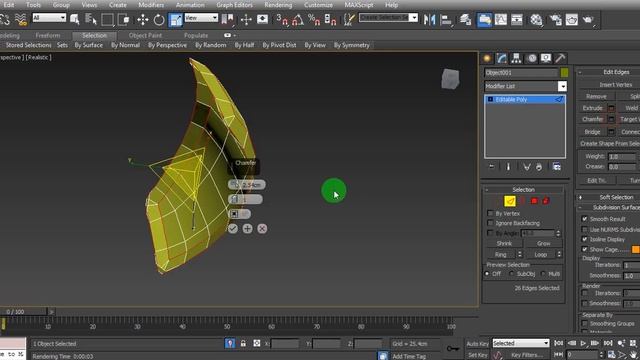Click the Shrink selection button

[x=504, y=243]
